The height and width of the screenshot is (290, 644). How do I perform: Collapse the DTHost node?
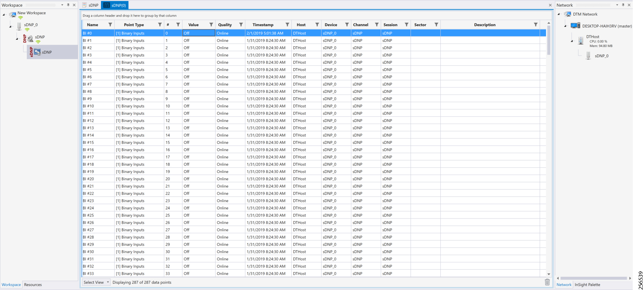point(572,41)
